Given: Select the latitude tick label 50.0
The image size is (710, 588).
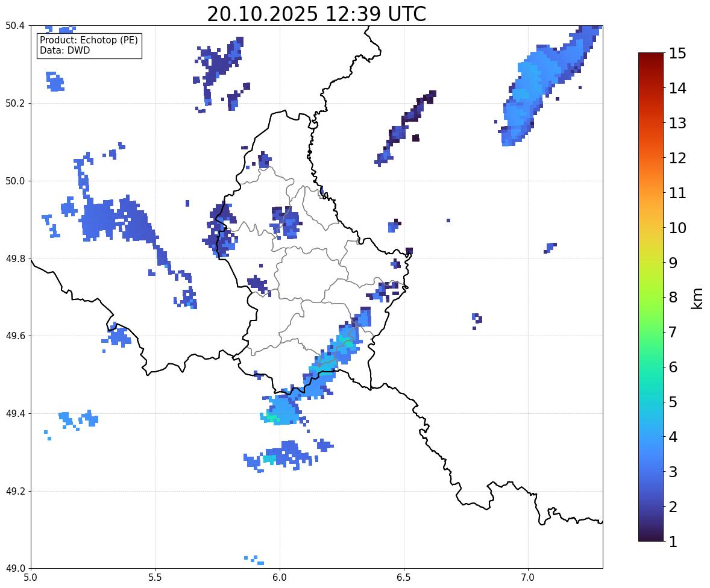Looking at the screenshot, I should (x=15, y=181).
